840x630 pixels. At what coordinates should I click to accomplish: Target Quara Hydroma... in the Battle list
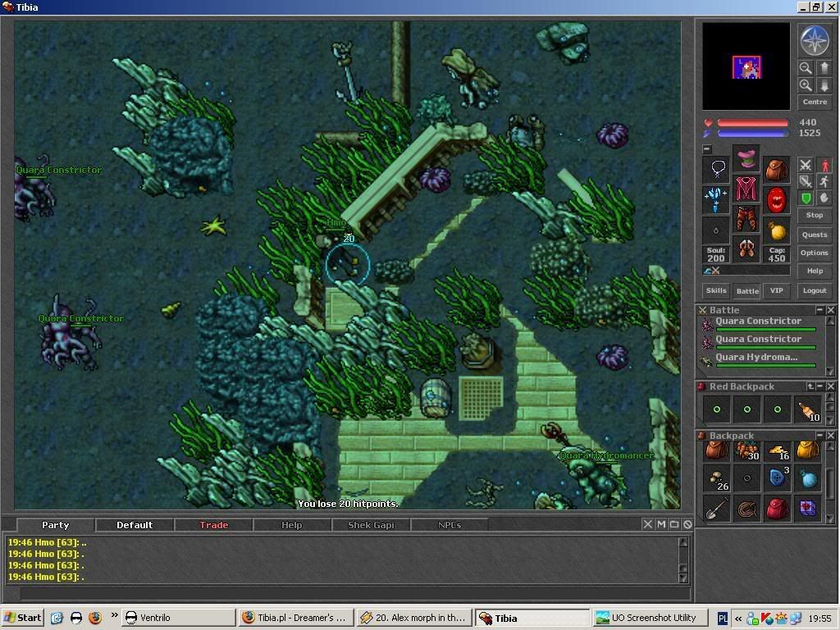tap(758, 359)
